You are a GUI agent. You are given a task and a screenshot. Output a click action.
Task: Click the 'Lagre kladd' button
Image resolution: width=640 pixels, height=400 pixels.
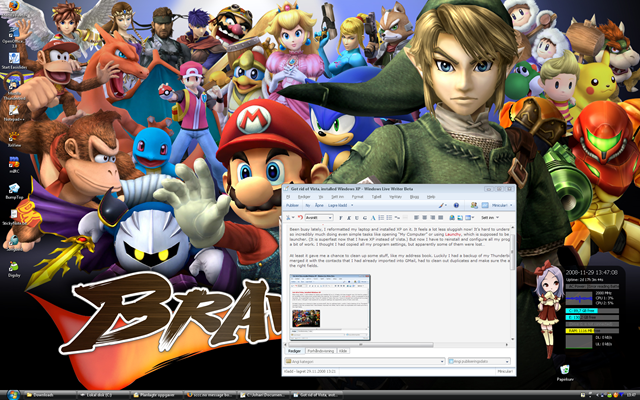[x=338, y=205]
